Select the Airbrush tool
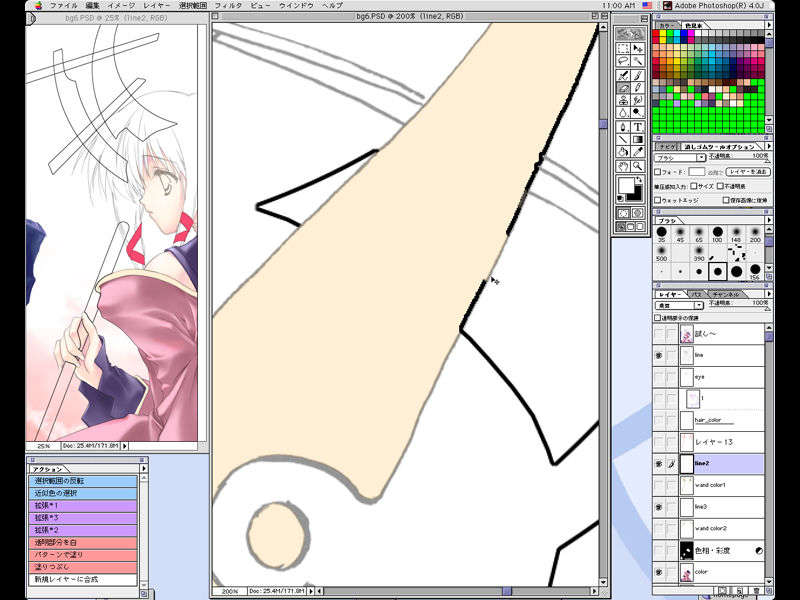This screenshot has width=800, height=600. click(x=623, y=75)
